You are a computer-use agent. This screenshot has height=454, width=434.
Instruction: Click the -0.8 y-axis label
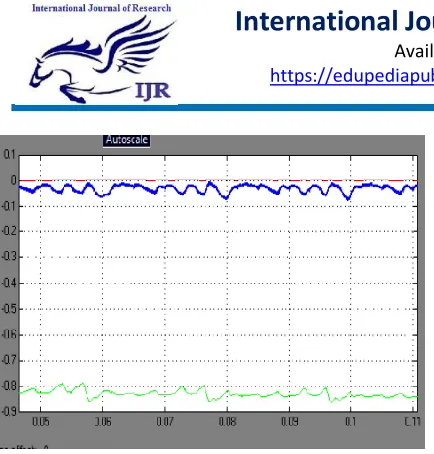[9, 386]
